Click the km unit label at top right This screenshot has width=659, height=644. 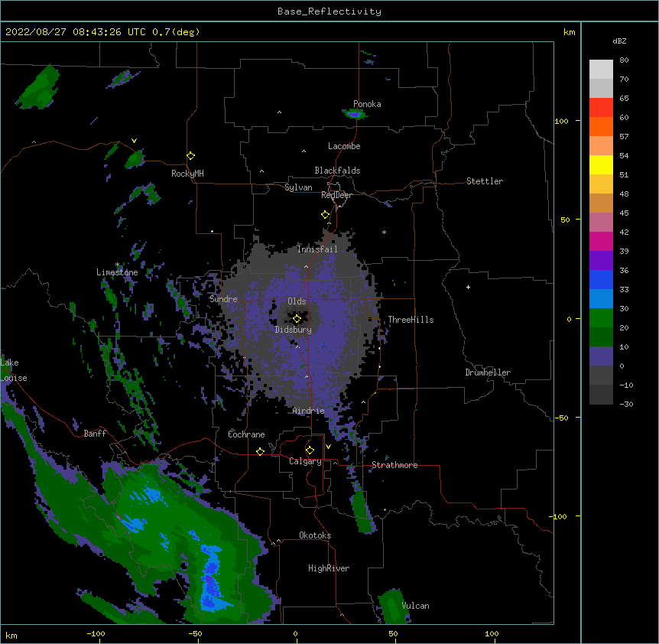coord(569,32)
